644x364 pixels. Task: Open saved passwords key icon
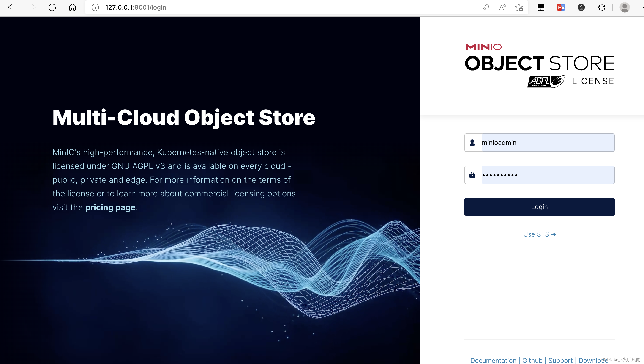coord(486,7)
